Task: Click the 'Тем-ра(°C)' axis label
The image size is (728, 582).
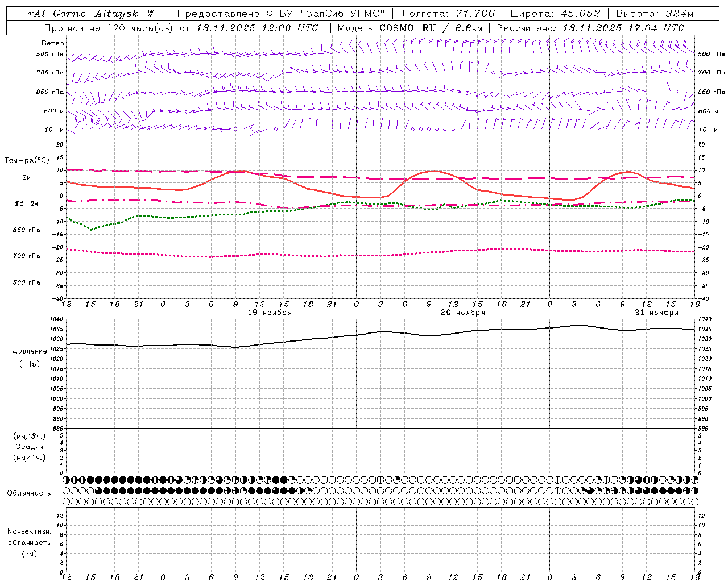Action: tap(27, 161)
